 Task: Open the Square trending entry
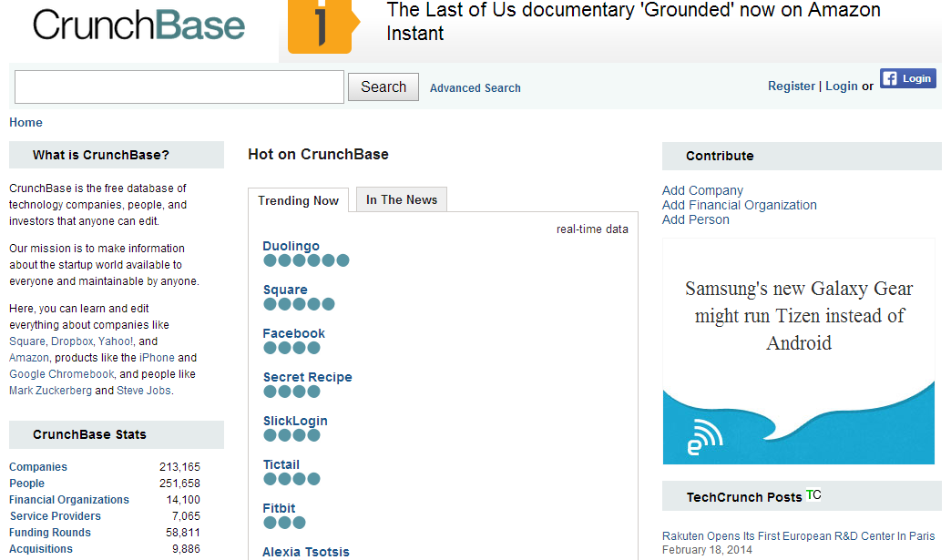(285, 290)
